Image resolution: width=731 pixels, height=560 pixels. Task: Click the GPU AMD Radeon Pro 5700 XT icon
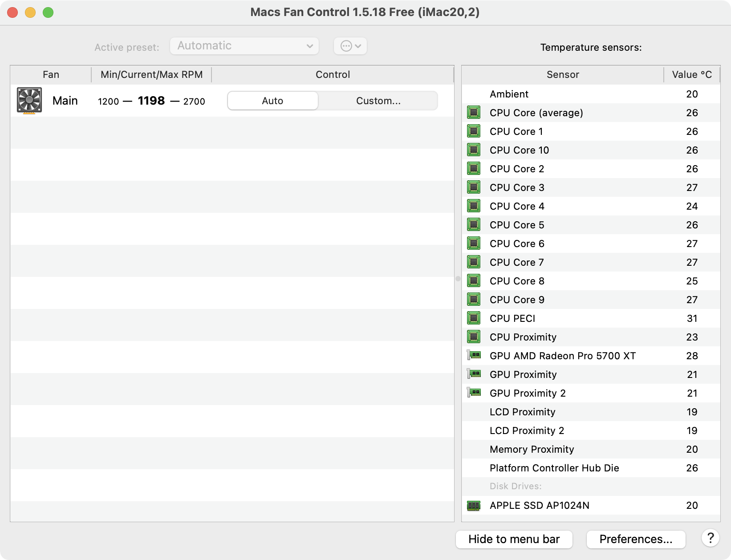coord(473,355)
